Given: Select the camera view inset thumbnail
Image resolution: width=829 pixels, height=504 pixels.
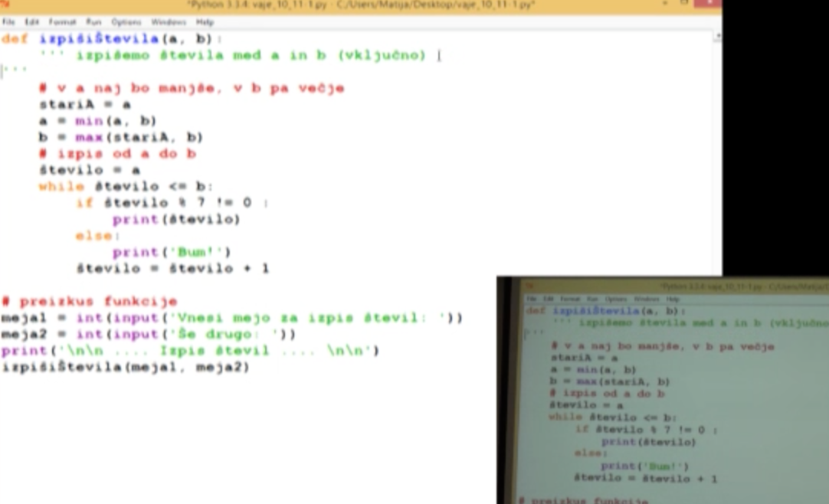Looking at the screenshot, I should point(663,391).
